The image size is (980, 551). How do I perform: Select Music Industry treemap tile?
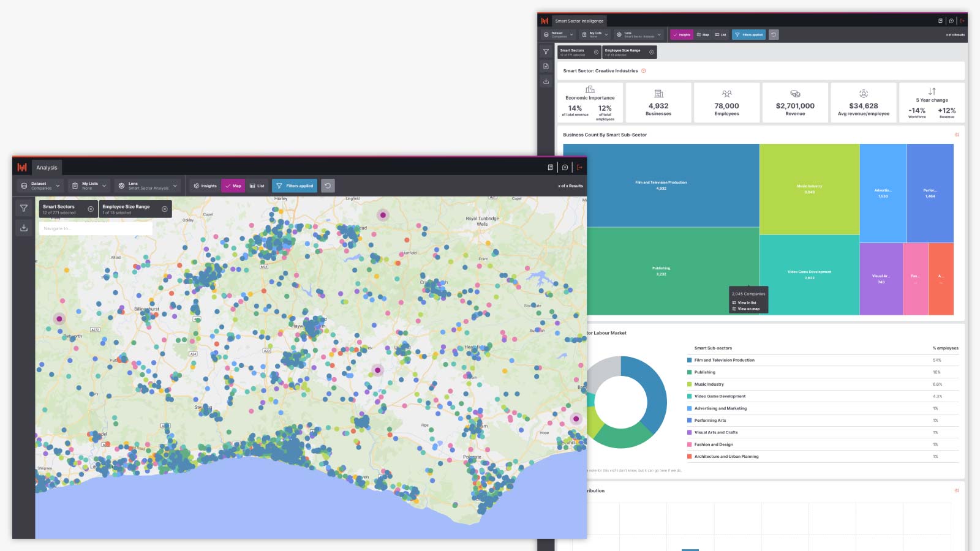[x=810, y=189]
